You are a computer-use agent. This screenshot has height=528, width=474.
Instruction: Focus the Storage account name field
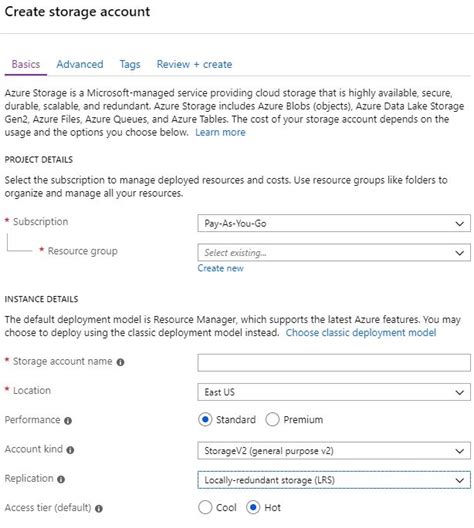pyautogui.click(x=334, y=363)
